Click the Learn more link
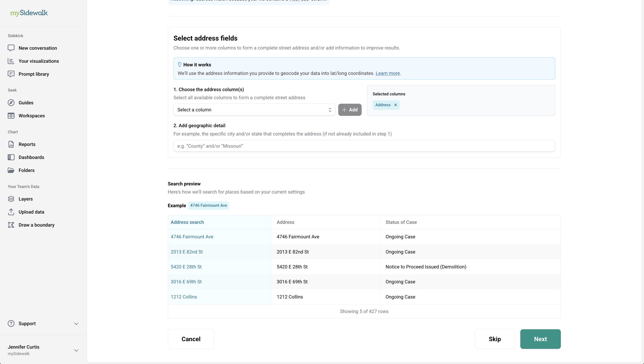This screenshot has height=364, width=644. 387,73
